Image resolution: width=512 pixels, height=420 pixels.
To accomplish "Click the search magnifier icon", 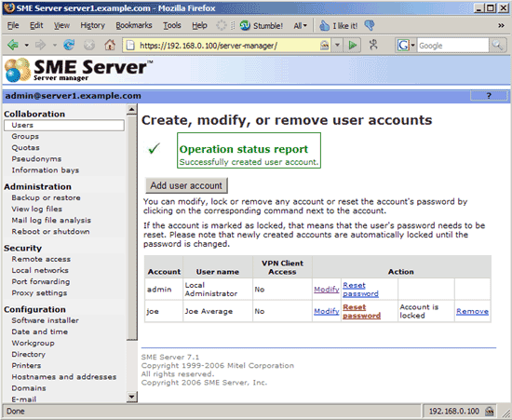I will 497,46.
